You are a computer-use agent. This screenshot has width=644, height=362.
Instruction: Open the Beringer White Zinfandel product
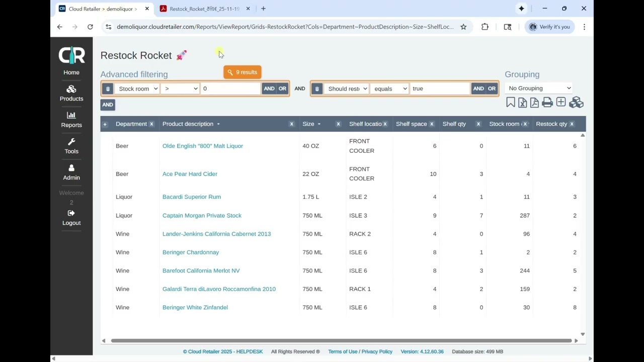(195, 307)
